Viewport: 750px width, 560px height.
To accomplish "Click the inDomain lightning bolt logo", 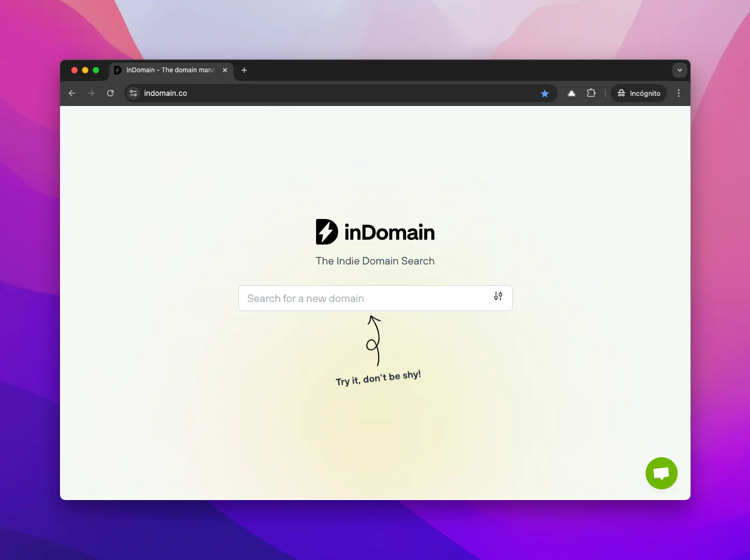I will click(x=327, y=232).
